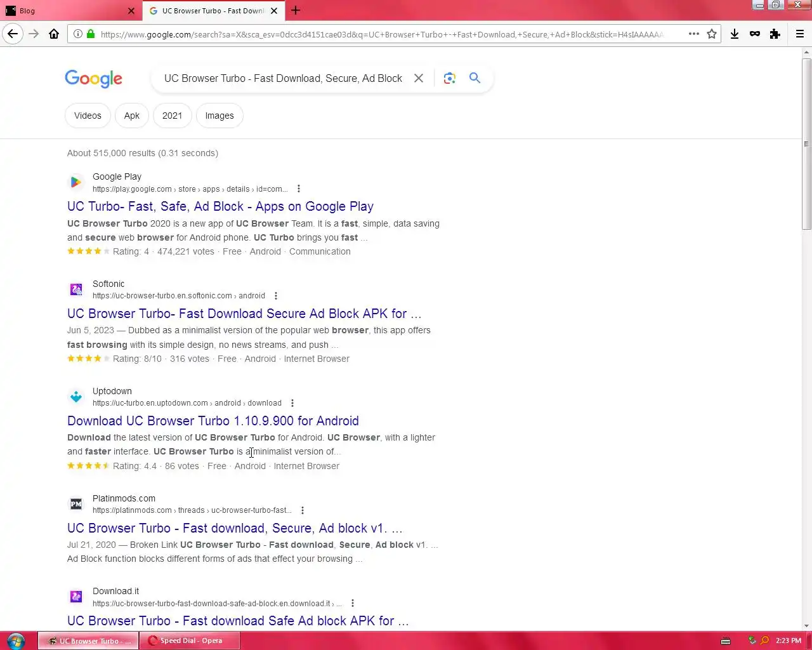Click the Platinmods.com site name

(124, 498)
